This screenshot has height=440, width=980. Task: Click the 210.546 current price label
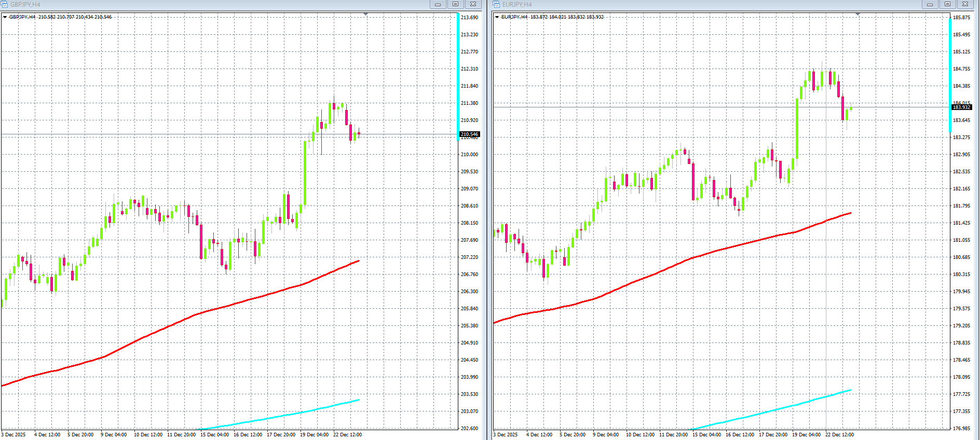(x=469, y=134)
